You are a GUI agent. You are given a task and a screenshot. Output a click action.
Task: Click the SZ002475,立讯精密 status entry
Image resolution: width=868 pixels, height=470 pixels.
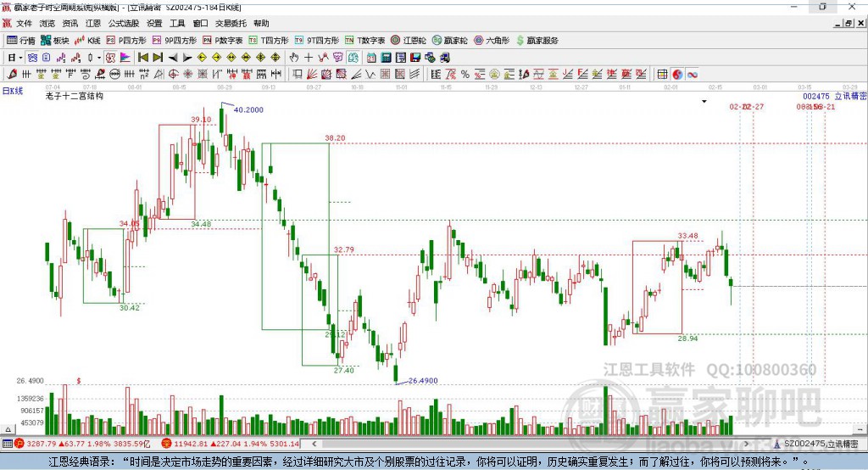click(821, 444)
